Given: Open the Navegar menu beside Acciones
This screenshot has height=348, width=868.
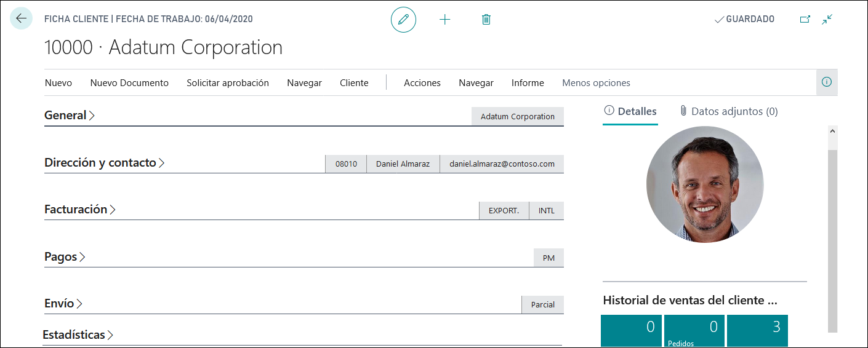Looking at the screenshot, I should point(476,83).
